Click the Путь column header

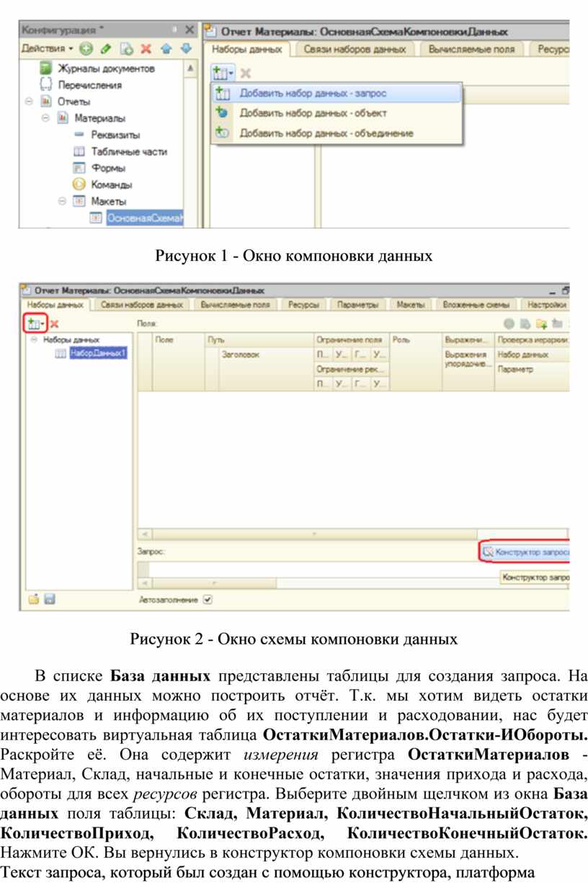pos(259,339)
